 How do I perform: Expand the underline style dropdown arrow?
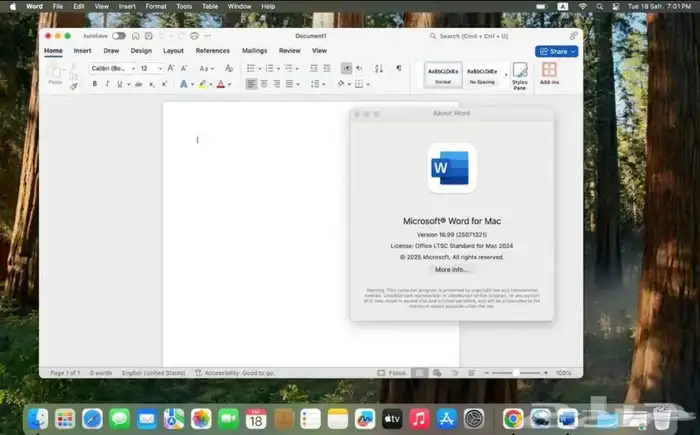coord(129,84)
